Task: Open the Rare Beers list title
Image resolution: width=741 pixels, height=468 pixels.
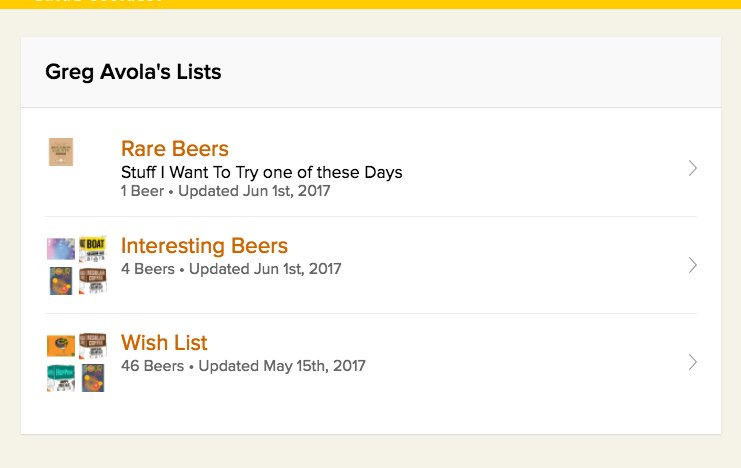Action: coord(175,149)
